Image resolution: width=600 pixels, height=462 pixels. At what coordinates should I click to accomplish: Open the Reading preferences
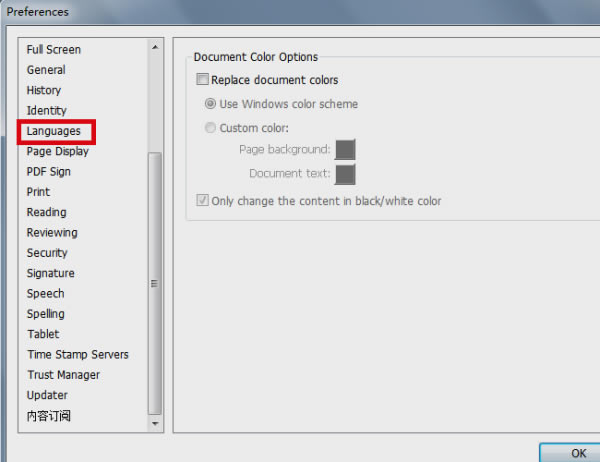point(46,212)
